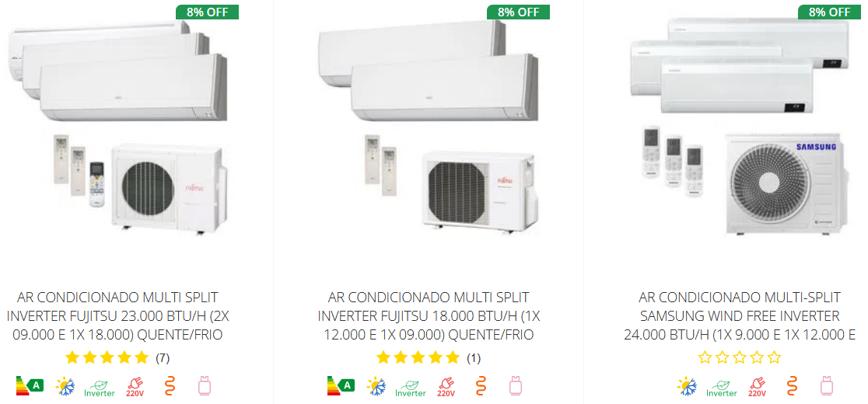Click the hot/cold icon under Fujitsu 23.000
This screenshot has height=404, width=868.
pos(65,386)
